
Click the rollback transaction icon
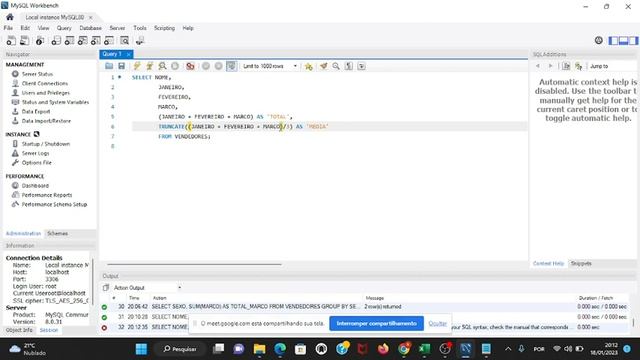pyautogui.click(x=218, y=66)
